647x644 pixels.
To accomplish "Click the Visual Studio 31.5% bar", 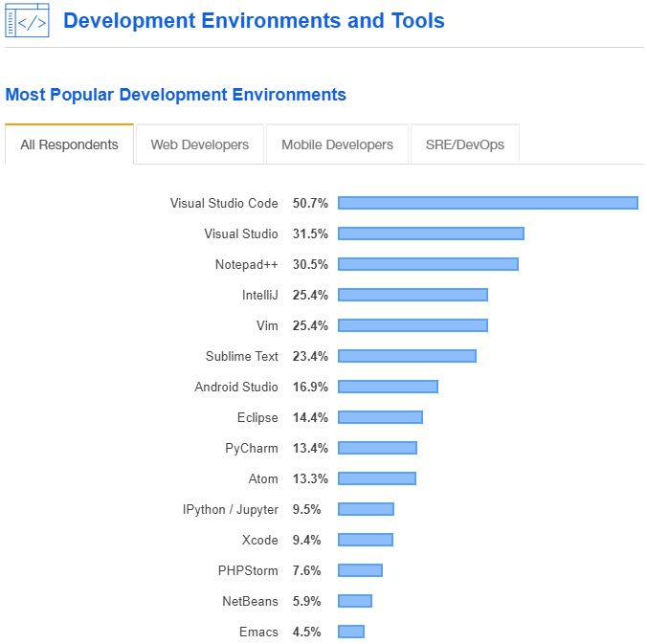I will click(431, 233).
